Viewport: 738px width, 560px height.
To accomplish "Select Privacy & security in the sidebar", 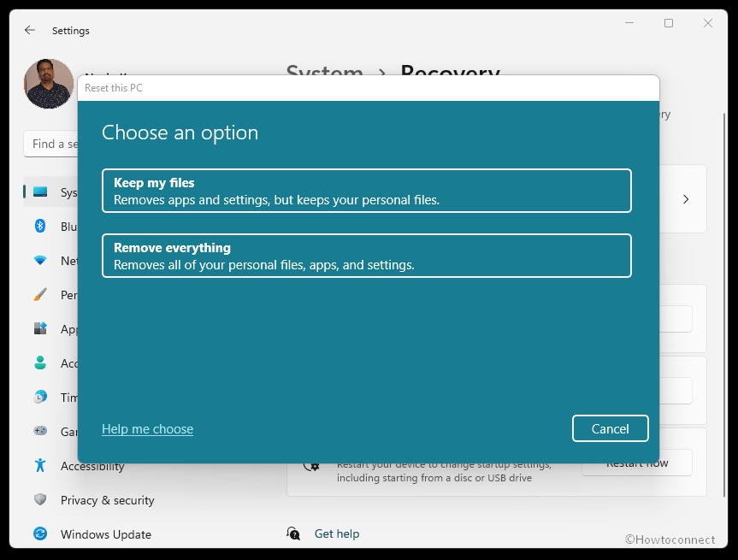I will pos(107,500).
